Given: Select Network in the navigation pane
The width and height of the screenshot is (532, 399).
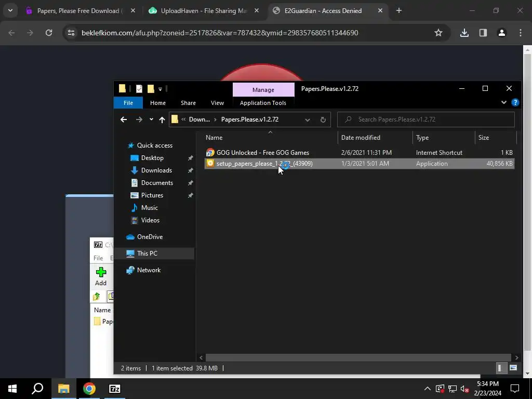Looking at the screenshot, I should (x=149, y=270).
